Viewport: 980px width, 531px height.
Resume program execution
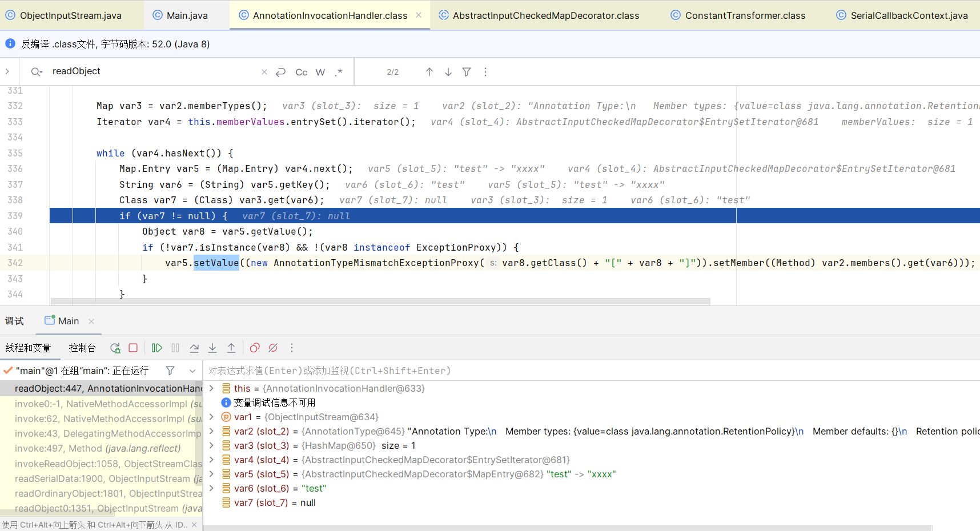156,348
